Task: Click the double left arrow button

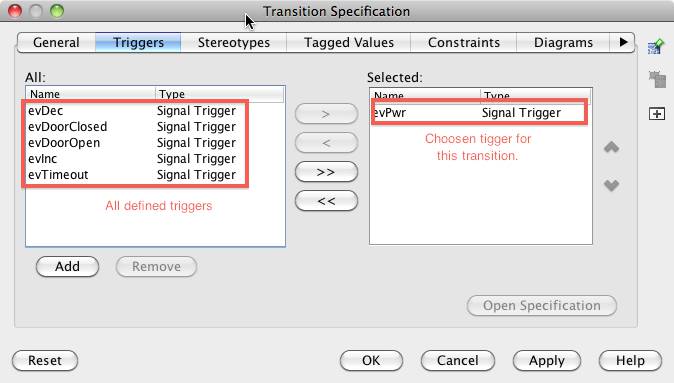Action: [x=326, y=201]
